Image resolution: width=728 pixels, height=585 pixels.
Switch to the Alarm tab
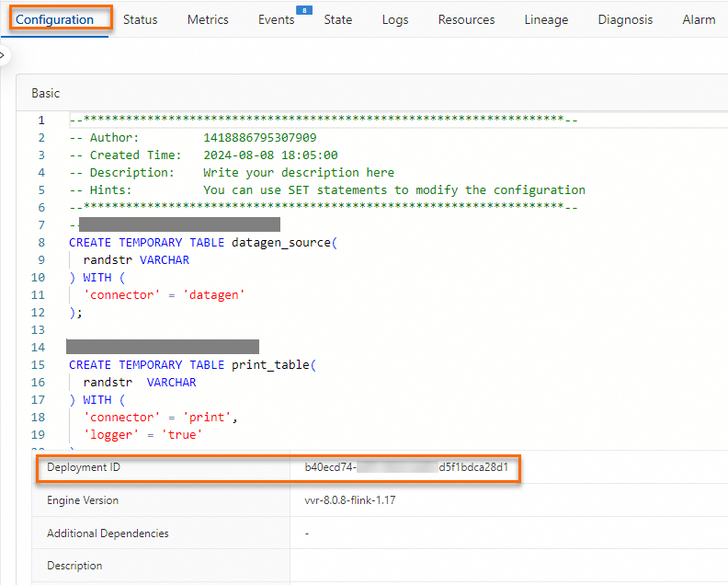click(x=699, y=19)
